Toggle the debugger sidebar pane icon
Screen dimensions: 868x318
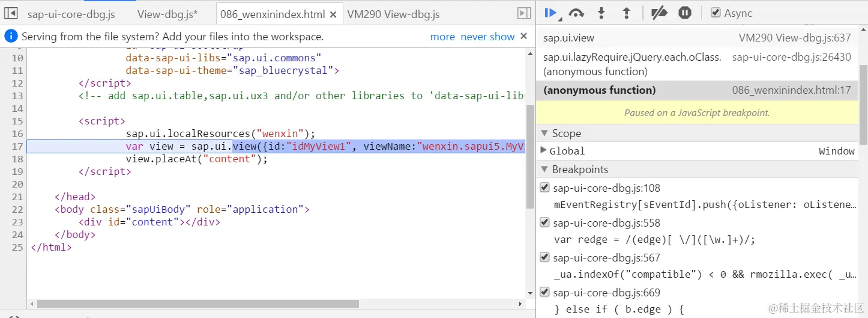point(524,13)
